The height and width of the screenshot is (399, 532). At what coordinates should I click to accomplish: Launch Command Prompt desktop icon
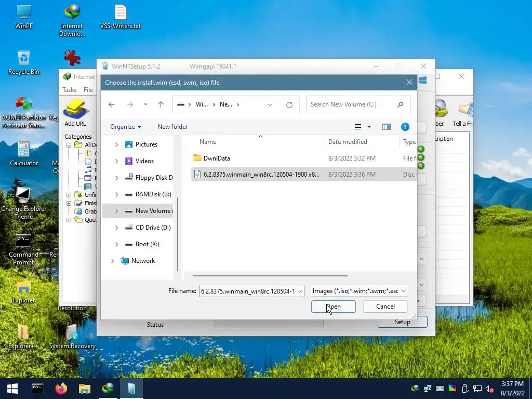[23, 249]
